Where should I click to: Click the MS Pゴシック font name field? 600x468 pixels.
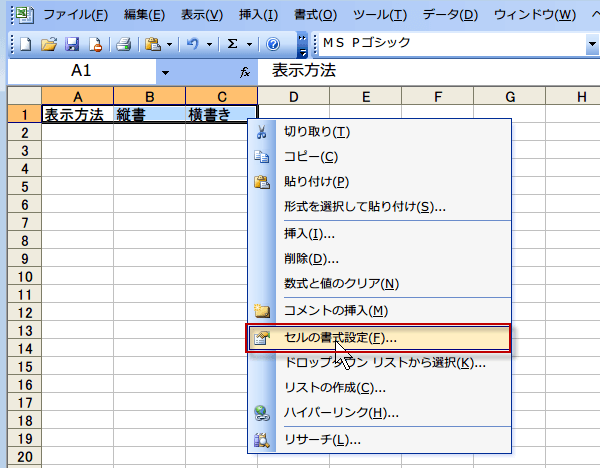pyautogui.click(x=452, y=43)
